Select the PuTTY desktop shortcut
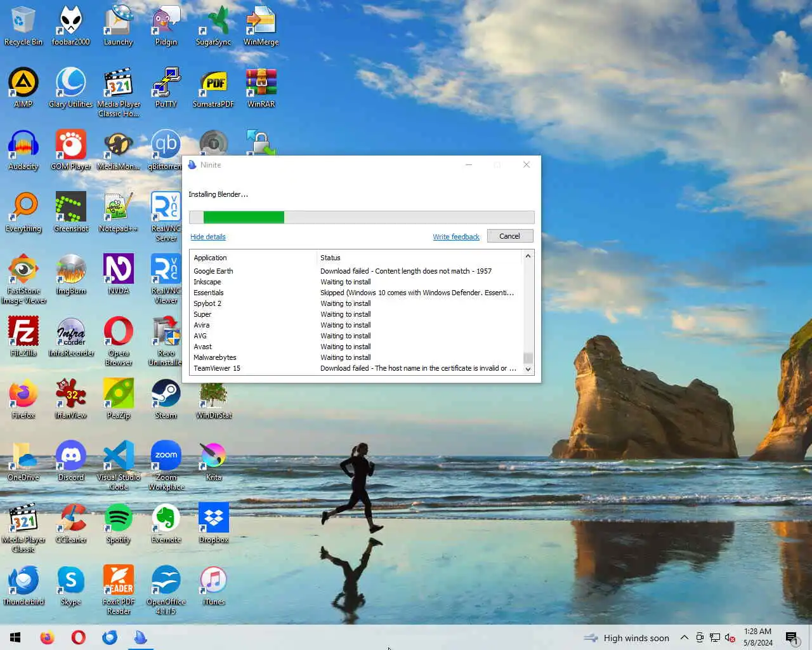 (166, 88)
